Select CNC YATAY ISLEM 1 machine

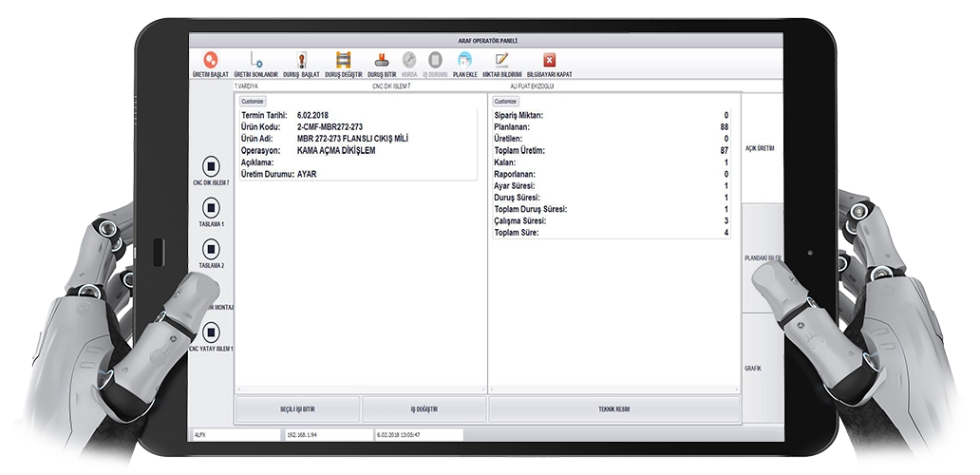point(211,332)
